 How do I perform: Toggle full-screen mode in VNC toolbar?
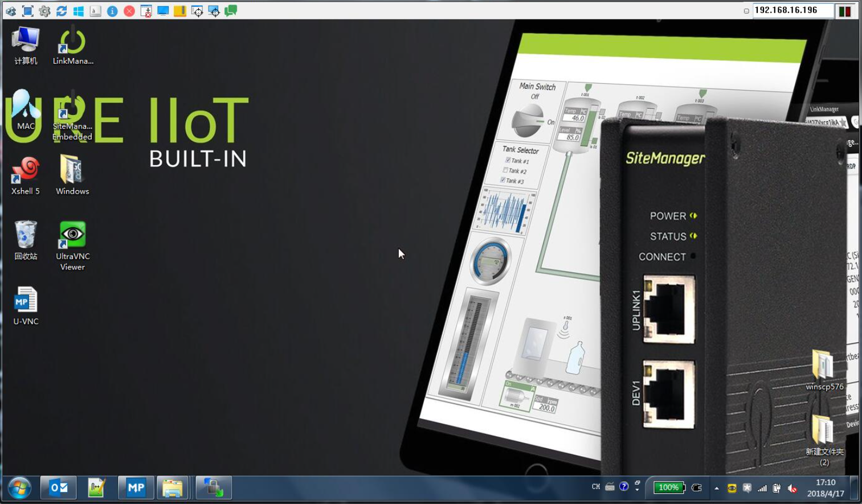(x=27, y=11)
